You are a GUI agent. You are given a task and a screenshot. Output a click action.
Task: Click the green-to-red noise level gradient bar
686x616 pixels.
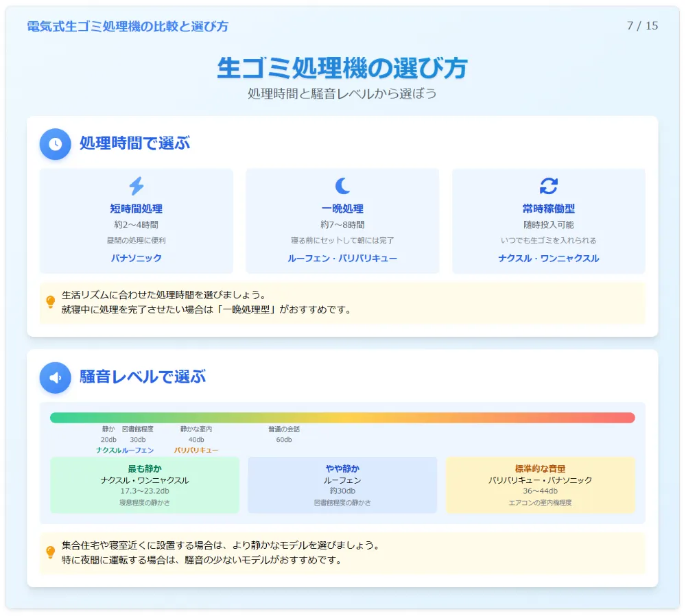(x=342, y=417)
